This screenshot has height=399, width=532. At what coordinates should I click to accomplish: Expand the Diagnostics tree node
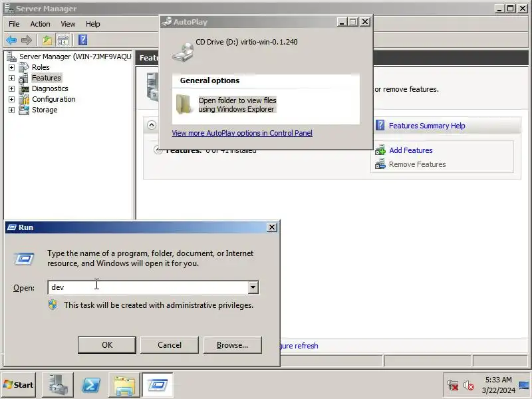point(11,88)
